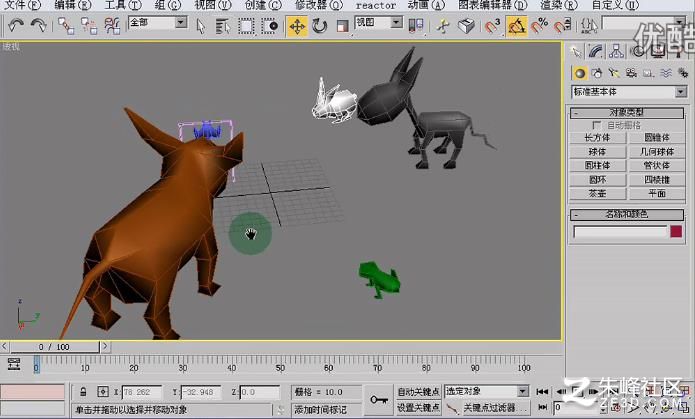Toggle Spinner Snap
The image size is (695, 419).
click(562, 27)
